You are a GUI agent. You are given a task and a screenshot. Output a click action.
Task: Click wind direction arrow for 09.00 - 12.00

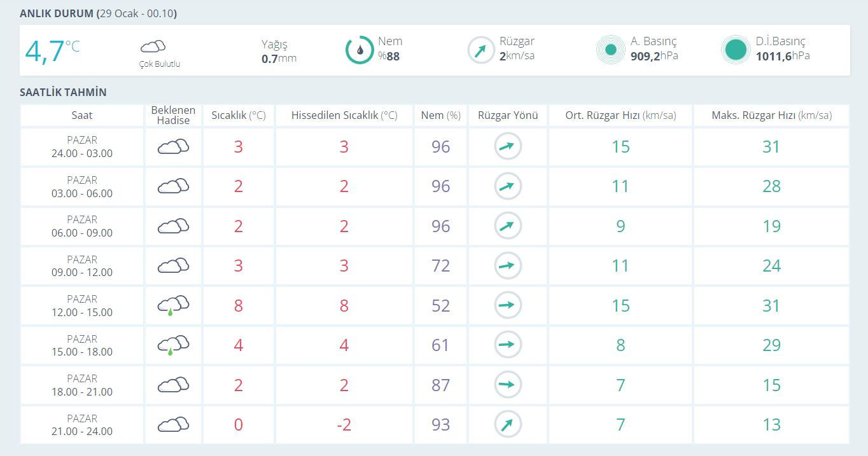[x=507, y=266]
